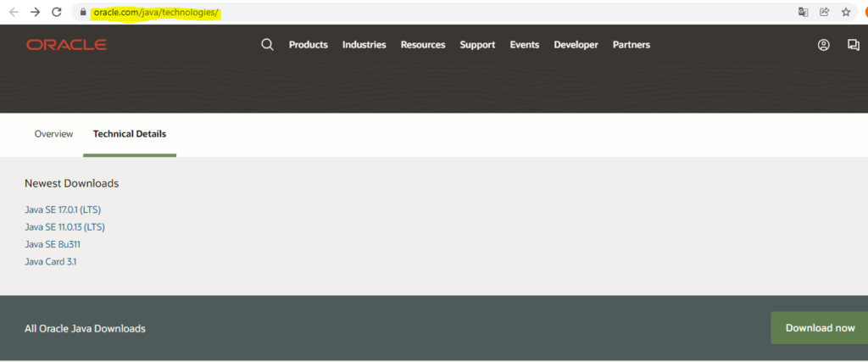Click the Oracle logo
This screenshot has width=868, height=362.
click(x=66, y=45)
